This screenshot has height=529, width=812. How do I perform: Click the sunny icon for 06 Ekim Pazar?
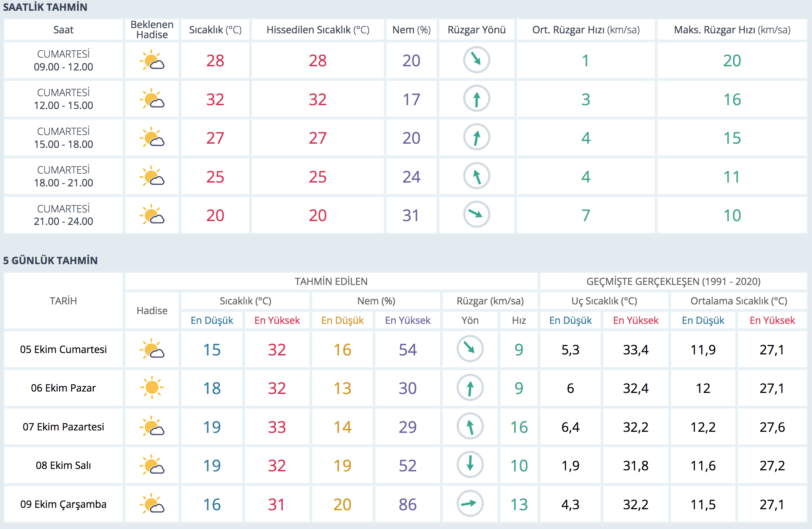tap(152, 387)
